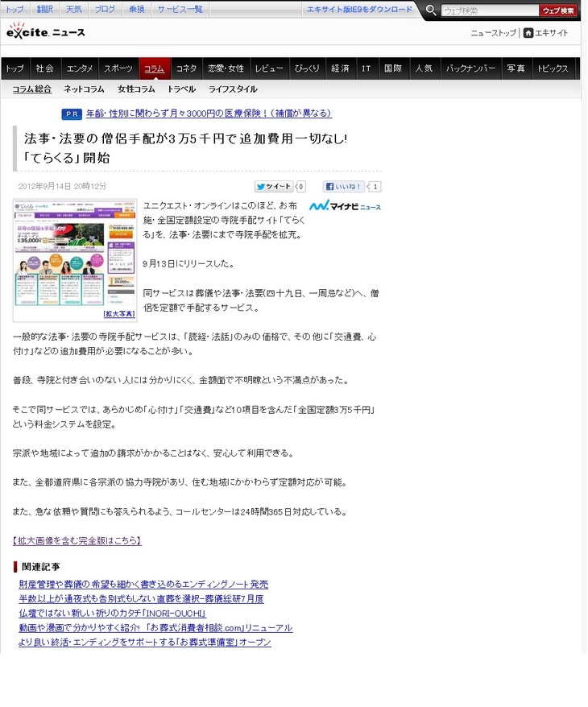Click the Excite home icon
This screenshot has height=707, width=588.
(528, 33)
